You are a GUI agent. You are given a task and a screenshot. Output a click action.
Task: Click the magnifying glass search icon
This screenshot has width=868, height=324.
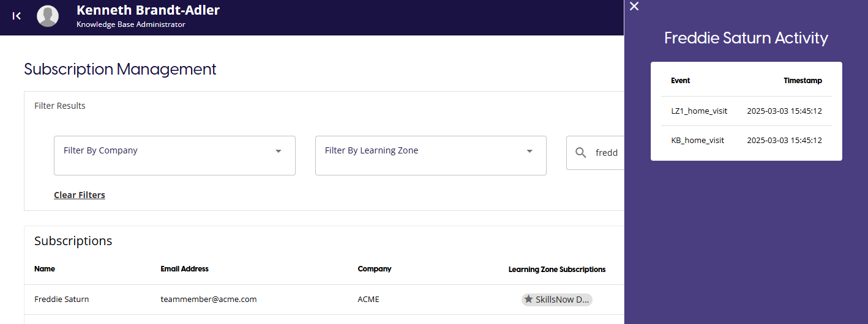pyautogui.click(x=581, y=152)
